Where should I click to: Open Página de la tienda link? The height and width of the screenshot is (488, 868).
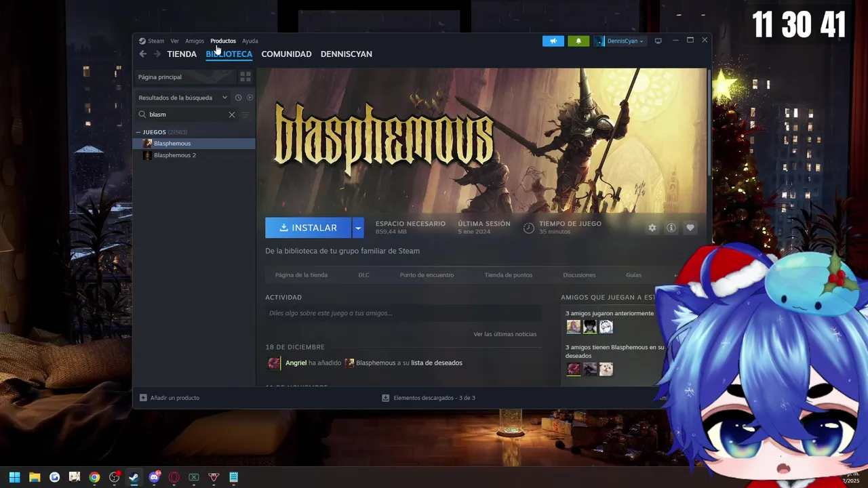tap(301, 275)
